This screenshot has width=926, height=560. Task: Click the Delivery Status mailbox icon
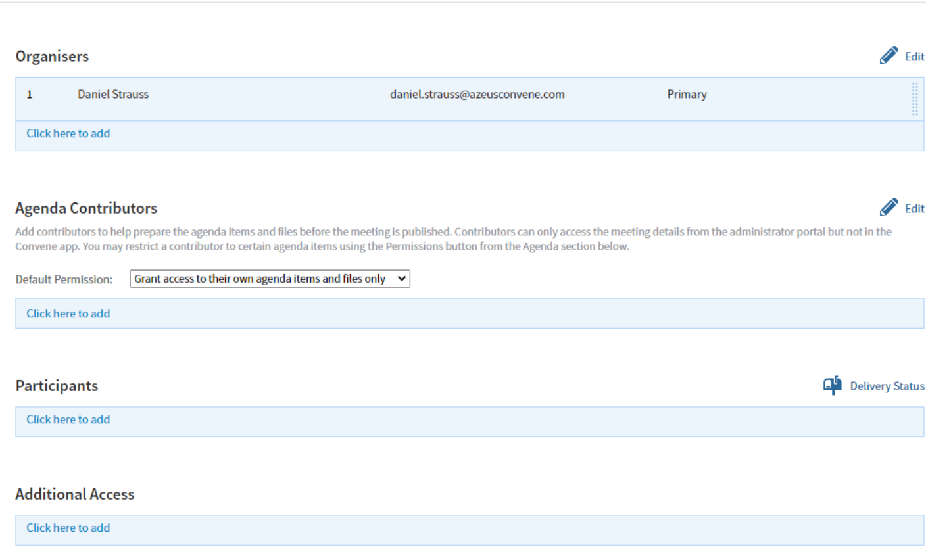click(x=832, y=385)
